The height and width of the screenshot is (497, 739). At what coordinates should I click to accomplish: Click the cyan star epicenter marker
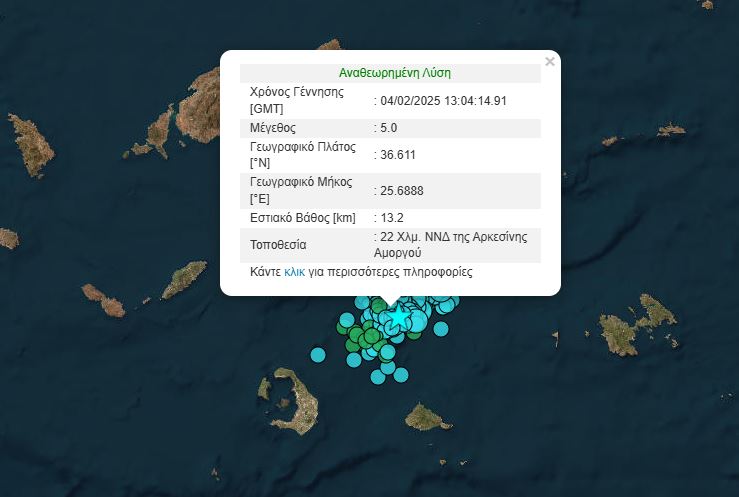tap(399, 316)
